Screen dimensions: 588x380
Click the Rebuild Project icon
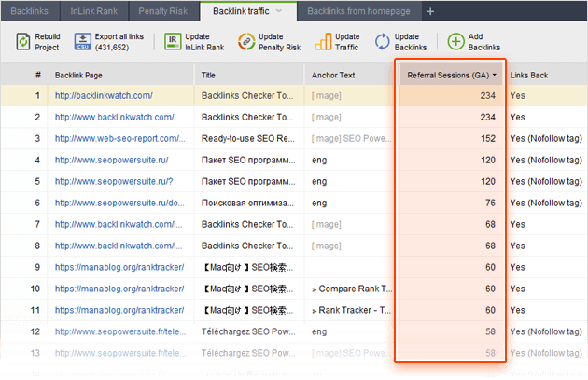pyautogui.click(x=22, y=42)
